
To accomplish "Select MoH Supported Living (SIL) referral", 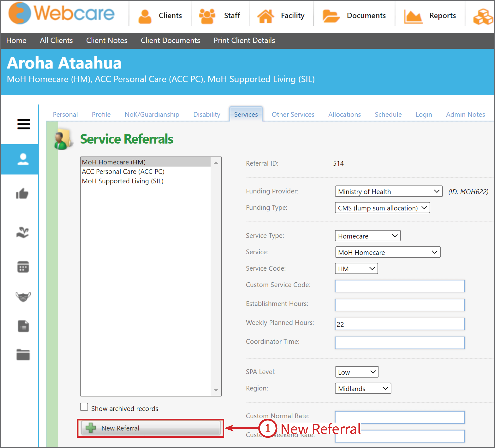I will point(145,181).
